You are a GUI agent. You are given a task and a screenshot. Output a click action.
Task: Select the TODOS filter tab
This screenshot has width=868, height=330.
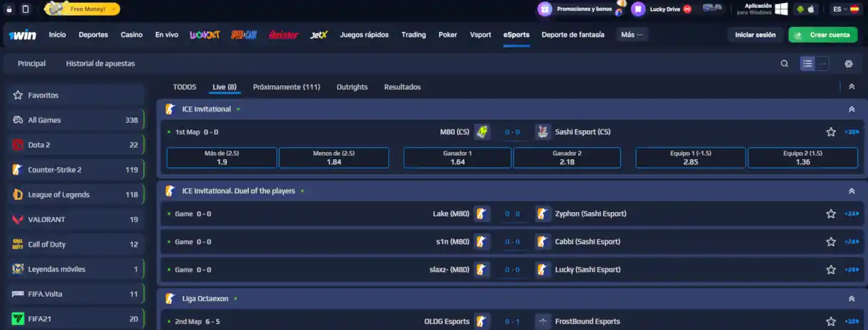[x=184, y=87]
